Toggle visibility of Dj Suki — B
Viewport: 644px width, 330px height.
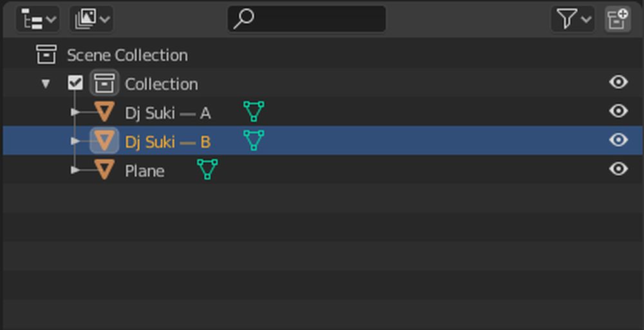pos(618,140)
